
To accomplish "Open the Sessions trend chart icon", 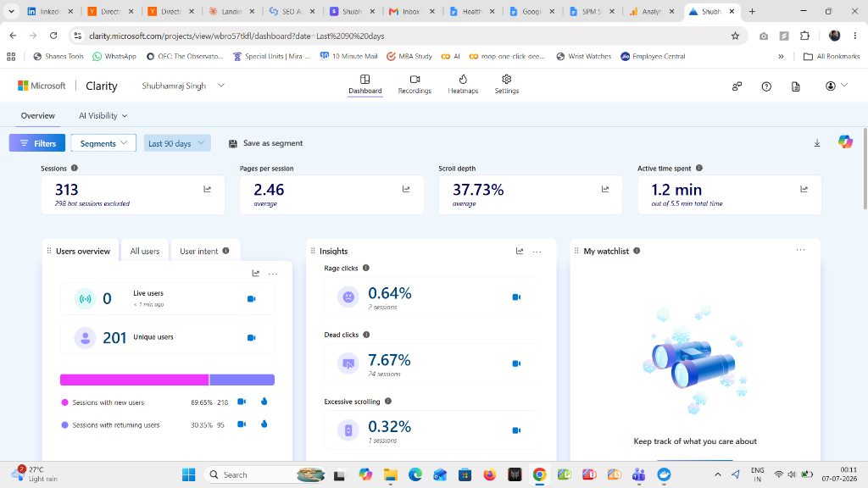I will (x=207, y=189).
